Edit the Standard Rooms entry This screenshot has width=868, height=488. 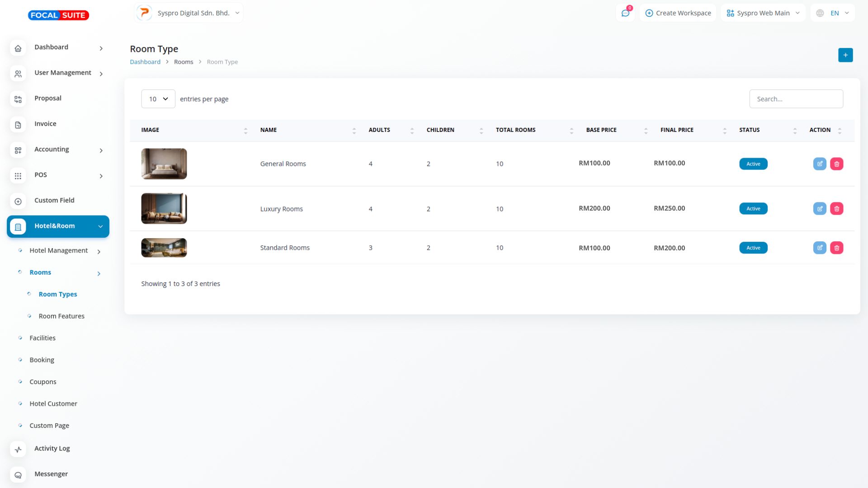(820, 248)
